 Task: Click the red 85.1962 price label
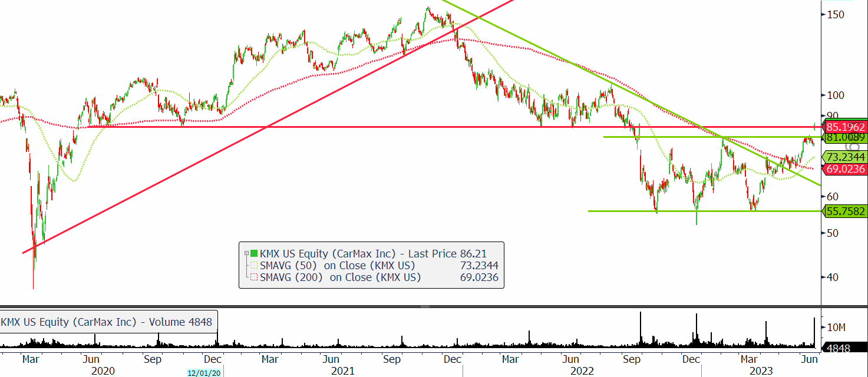pos(845,127)
